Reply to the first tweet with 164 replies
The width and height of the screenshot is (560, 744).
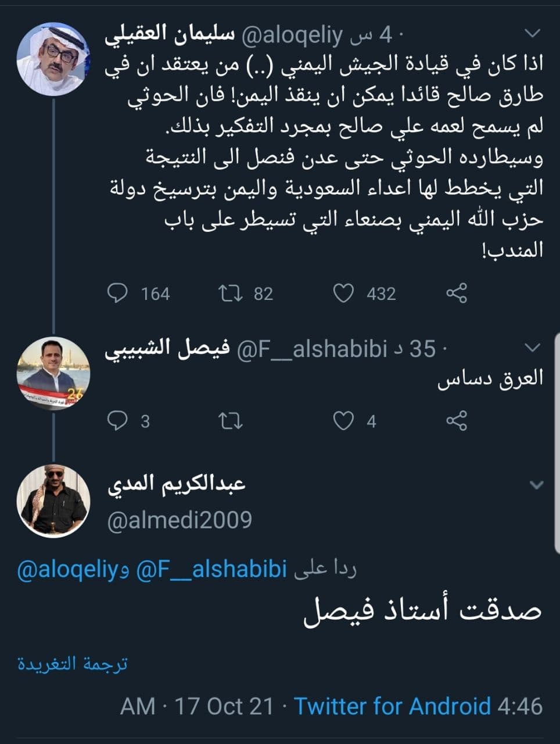pyautogui.click(x=118, y=293)
